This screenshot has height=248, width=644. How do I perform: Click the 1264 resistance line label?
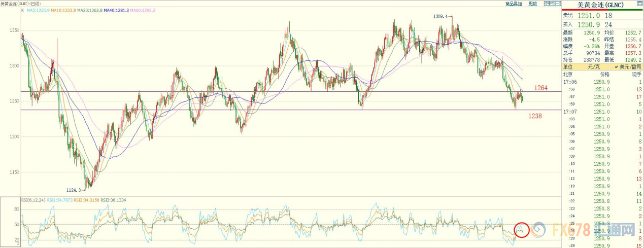(540, 88)
